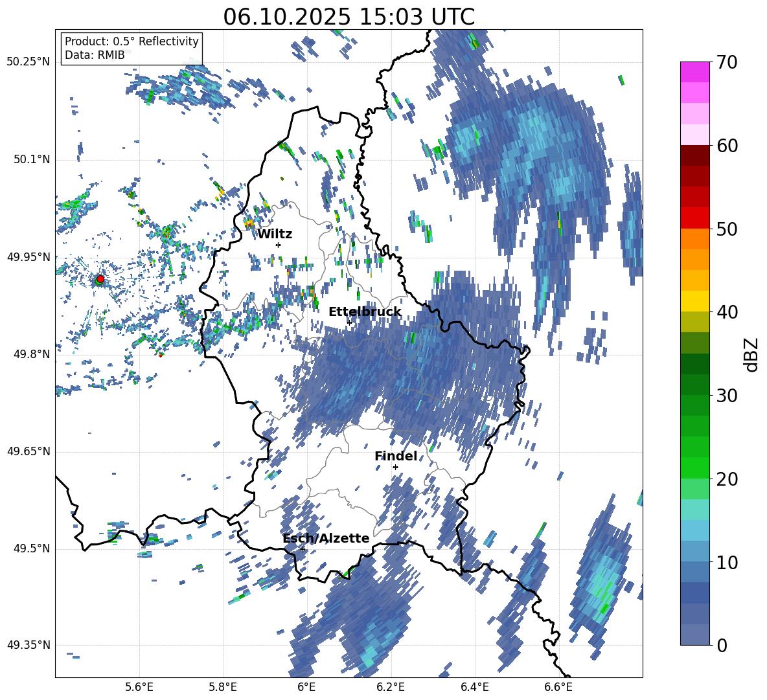
Task: Click the 49.65°N latitude label
Action: [x=29, y=451]
